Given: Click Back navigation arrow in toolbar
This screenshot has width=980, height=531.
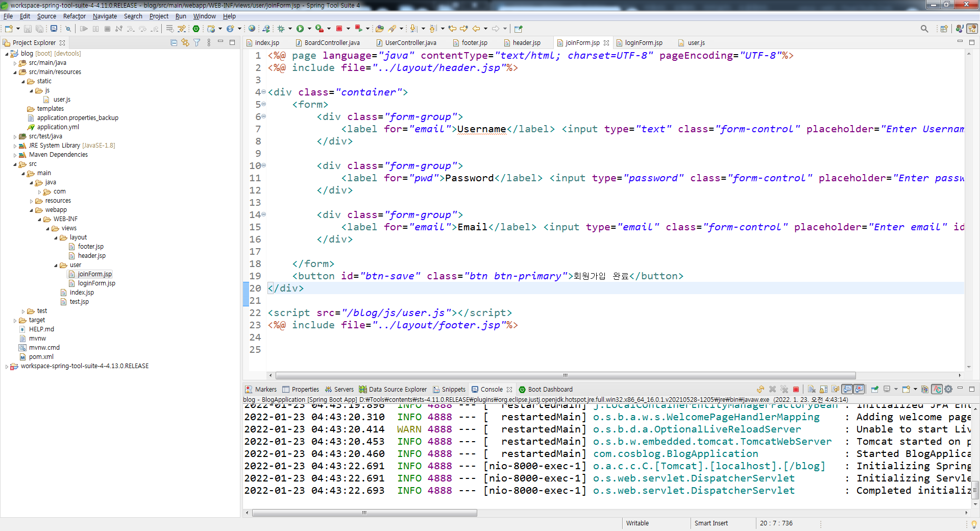Looking at the screenshot, I should click(476, 29).
